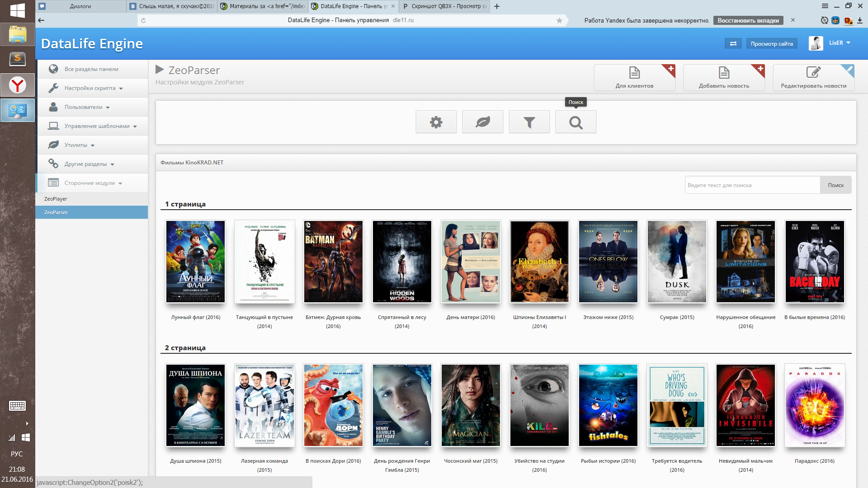Select ZeoParser module in sidebar

point(92,212)
